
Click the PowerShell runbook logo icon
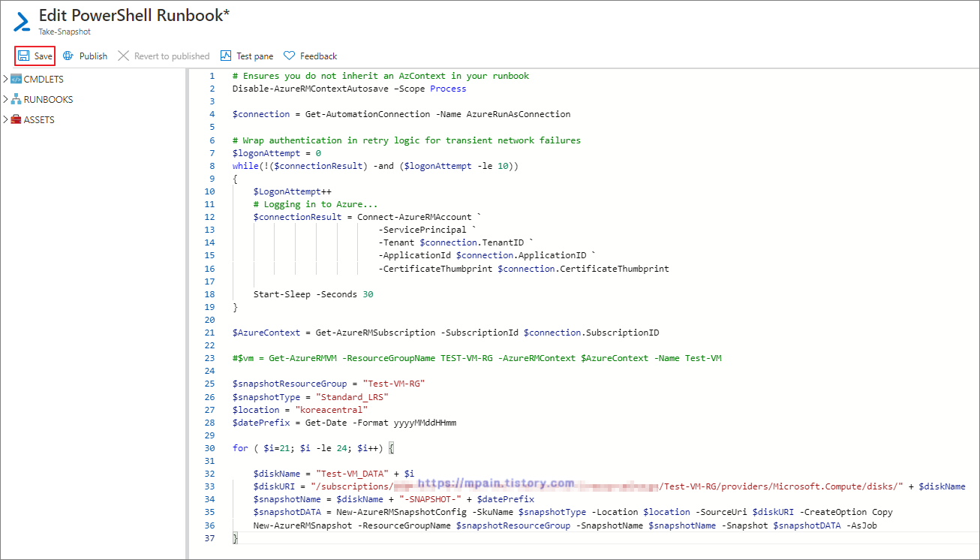(x=22, y=22)
